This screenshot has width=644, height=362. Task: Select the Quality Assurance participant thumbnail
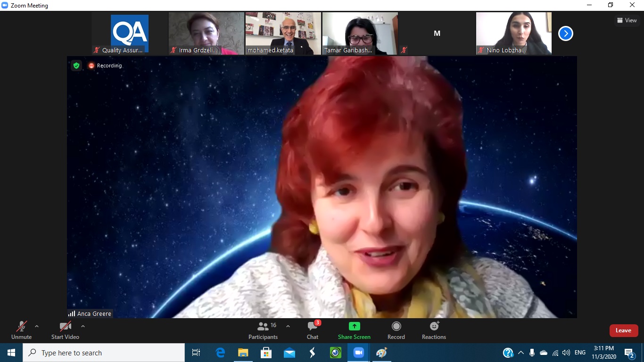(130, 33)
